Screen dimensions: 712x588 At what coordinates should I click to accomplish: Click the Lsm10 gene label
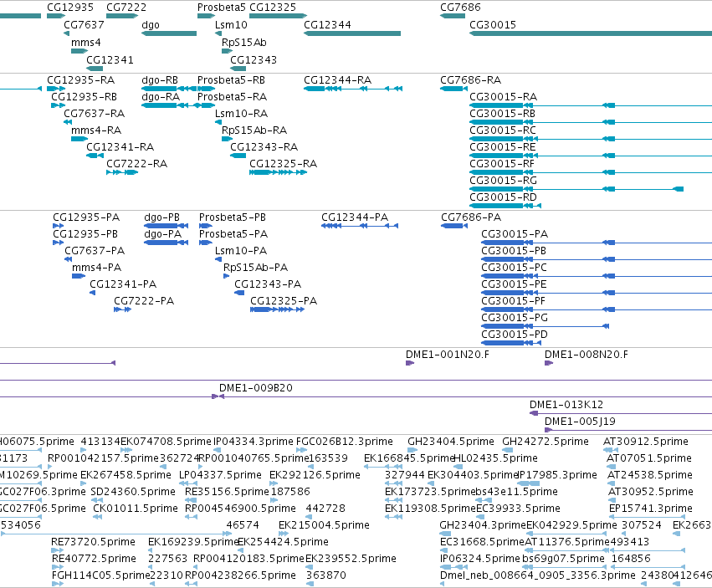click(x=231, y=25)
